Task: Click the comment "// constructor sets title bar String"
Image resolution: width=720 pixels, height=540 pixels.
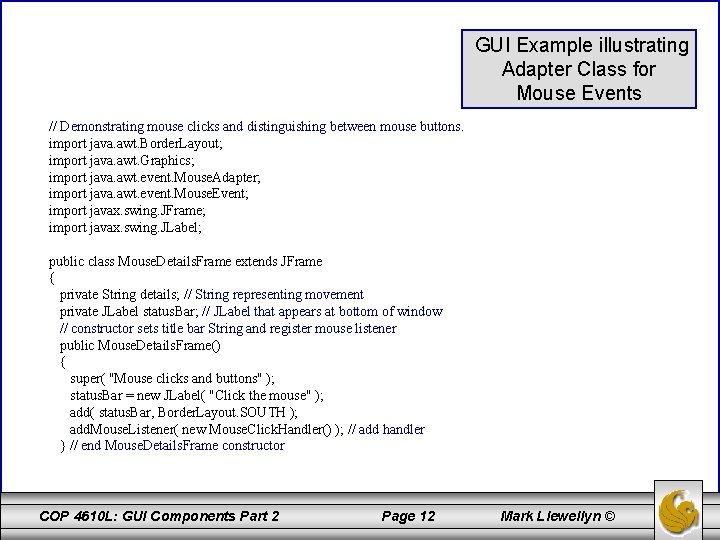Action: (228, 328)
